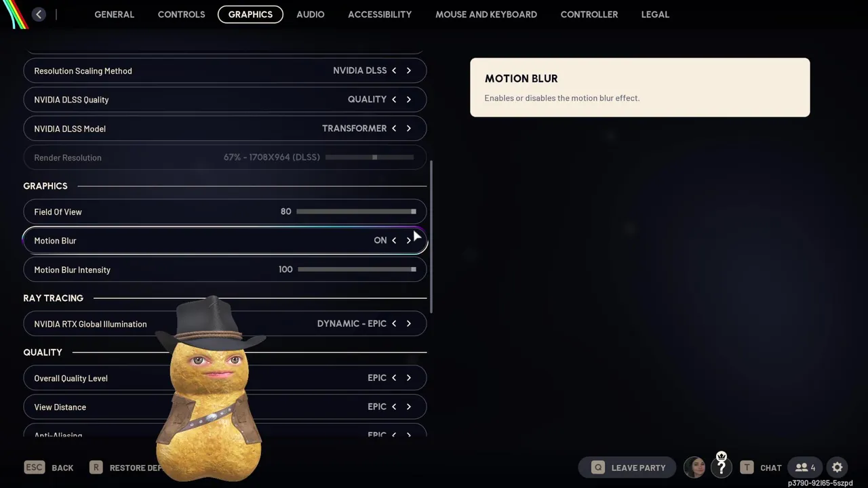Cycle NVIDIA DLSS Model to previous option
Screen dimensions: 868x488
click(394, 128)
